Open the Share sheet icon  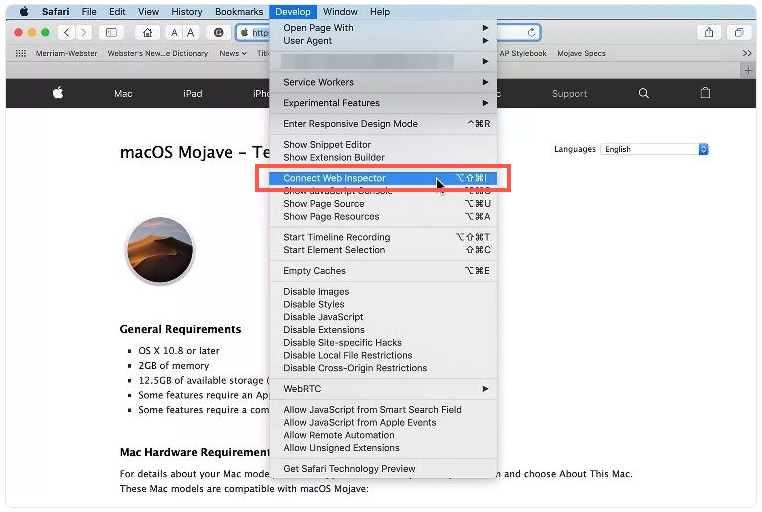709,33
